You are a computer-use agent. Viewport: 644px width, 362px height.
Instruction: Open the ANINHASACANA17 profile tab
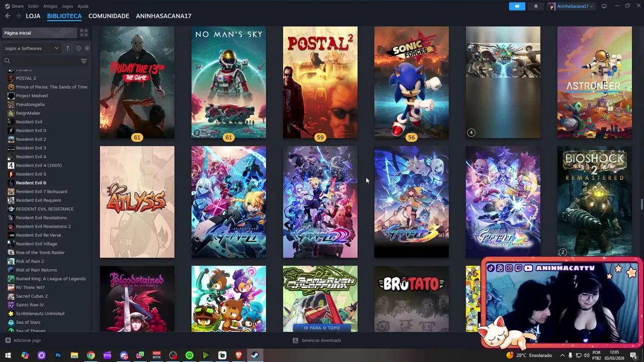pyautogui.click(x=164, y=16)
